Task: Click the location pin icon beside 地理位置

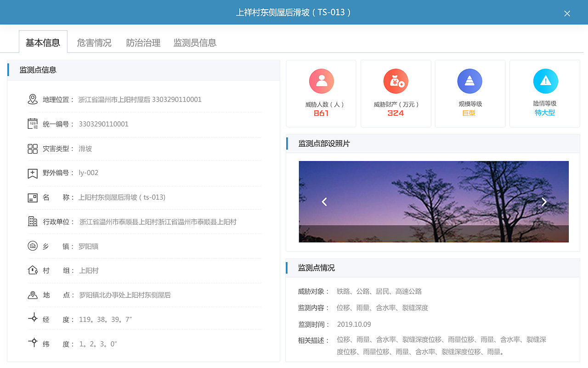Action: pyautogui.click(x=33, y=98)
